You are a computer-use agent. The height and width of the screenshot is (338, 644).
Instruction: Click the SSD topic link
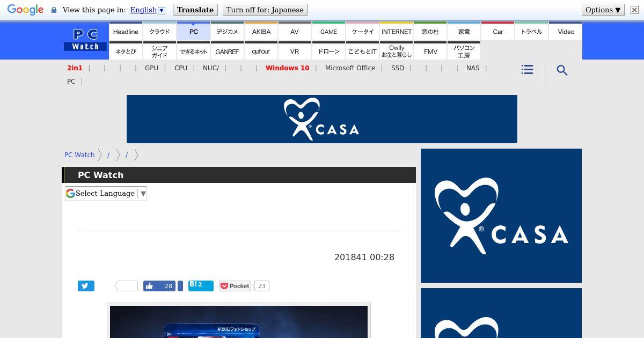pos(398,68)
